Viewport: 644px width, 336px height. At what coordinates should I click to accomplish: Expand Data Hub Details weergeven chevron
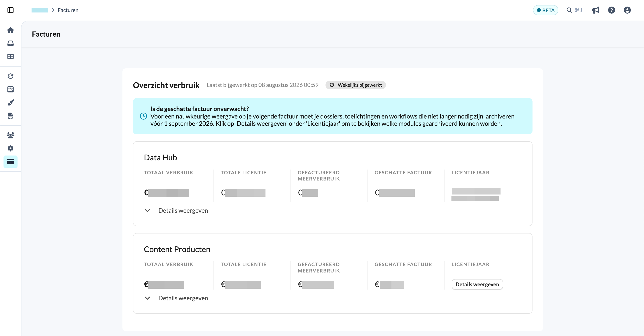[x=147, y=210]
